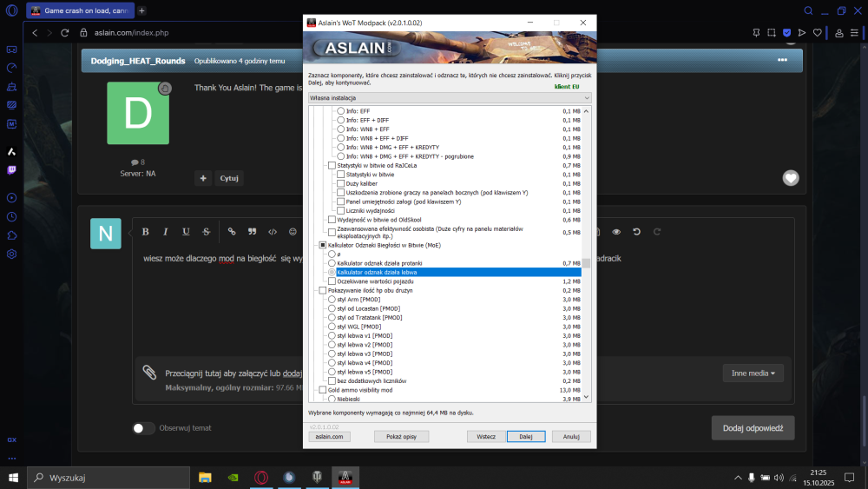868x489 pixels.
Task: Open Opera GX Corner from the sidebar
Action: [x=11, y=50]
